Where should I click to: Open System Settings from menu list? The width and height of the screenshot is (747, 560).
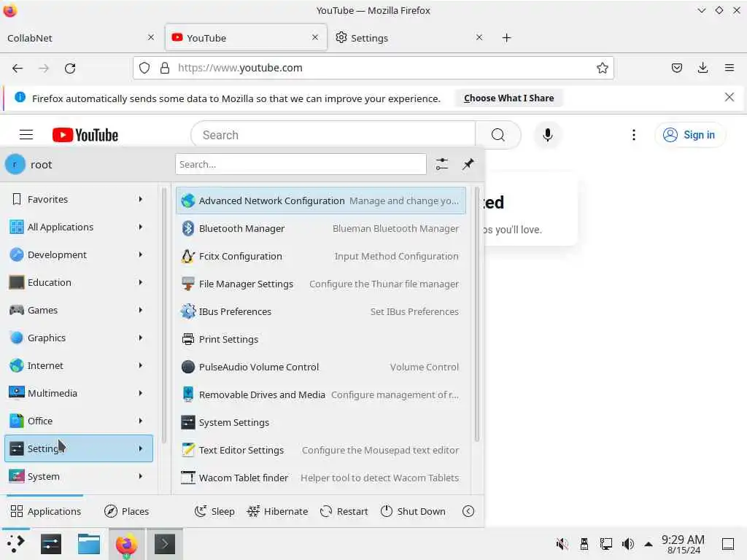click(x=321, y=422)
